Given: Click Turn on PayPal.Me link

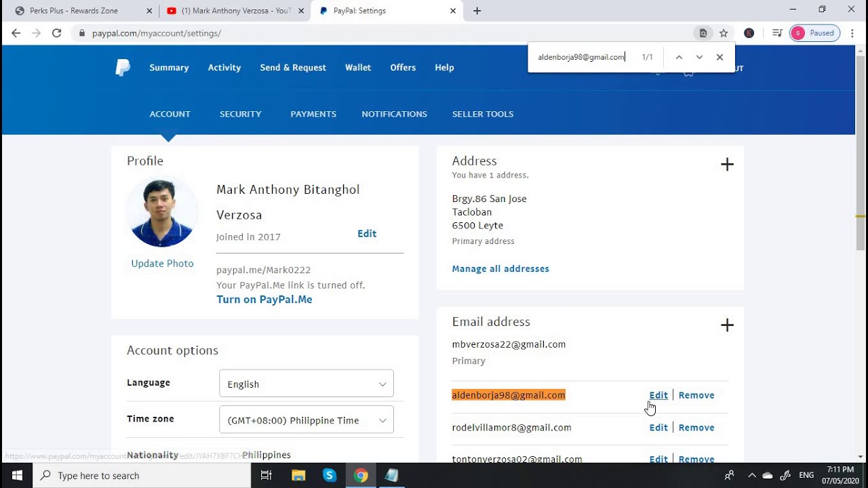Looking at the screenshot, I should click(x=264, y=300).
